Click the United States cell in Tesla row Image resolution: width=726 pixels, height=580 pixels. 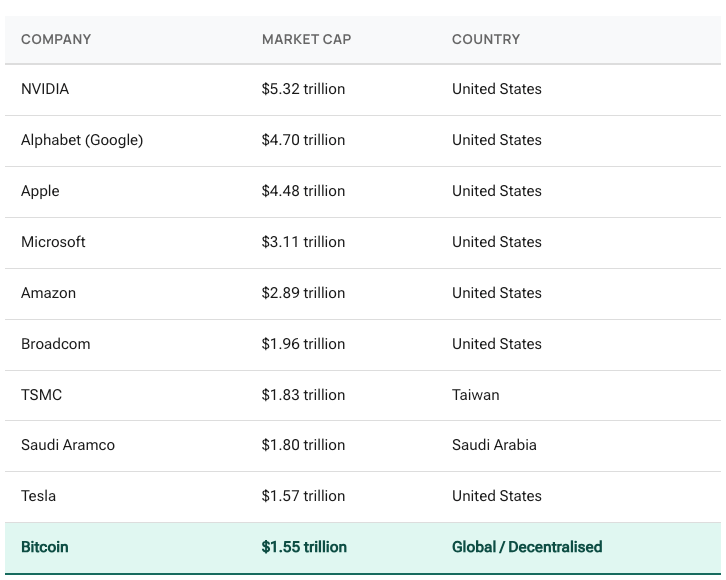pos(497,496)
